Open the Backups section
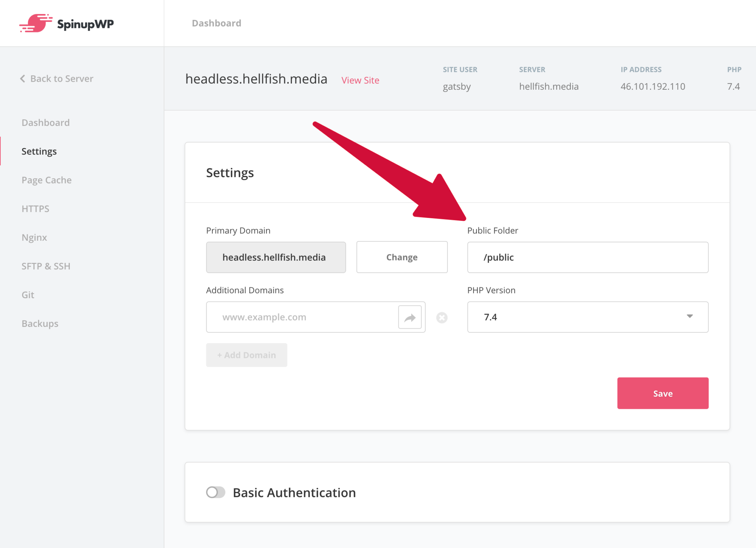Image resolution: width=756 pixels, height=548 pixels. [40, 323]
